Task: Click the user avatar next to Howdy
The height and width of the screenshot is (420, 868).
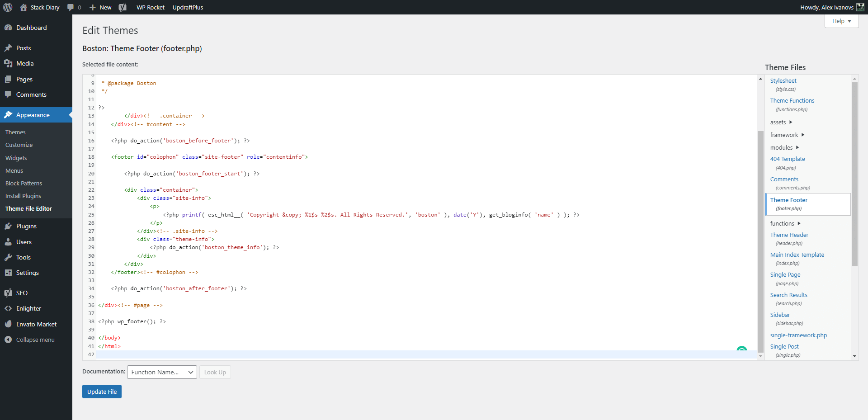Action: (860, 7)
